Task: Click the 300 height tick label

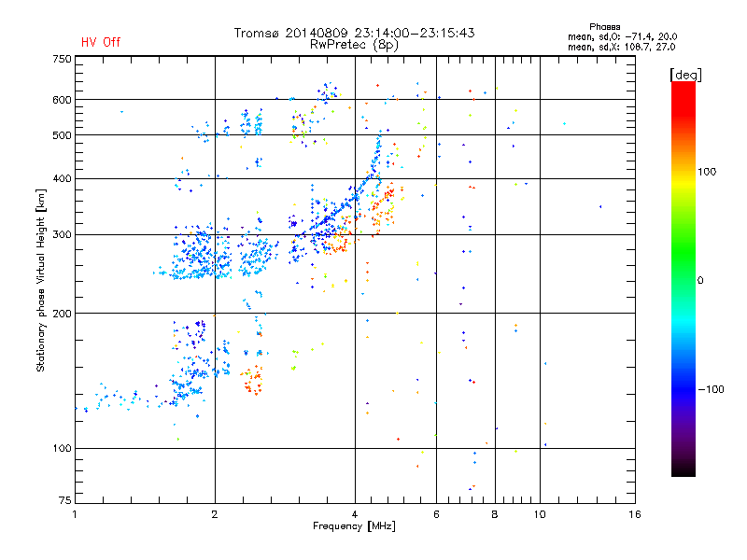Action: coord(62,235)
